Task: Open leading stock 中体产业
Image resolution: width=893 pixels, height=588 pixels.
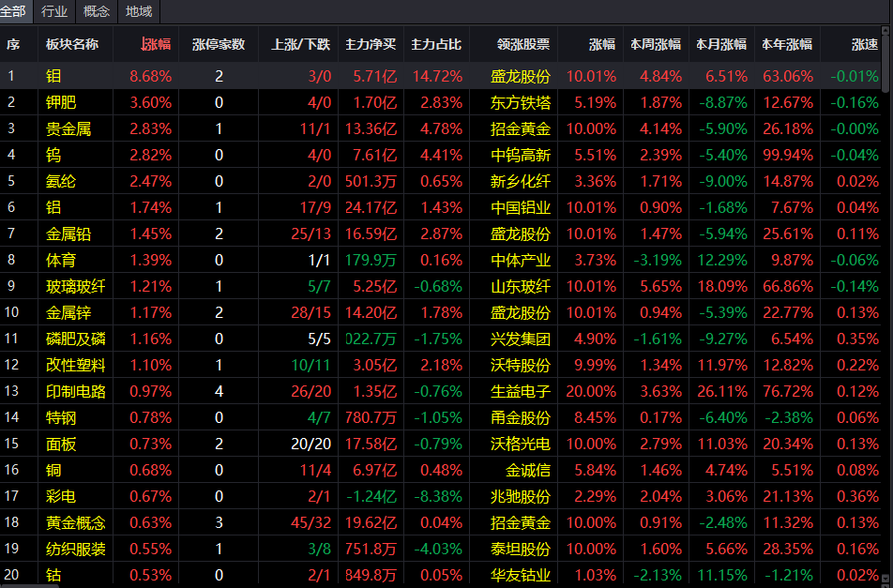Action: [521, 260]
